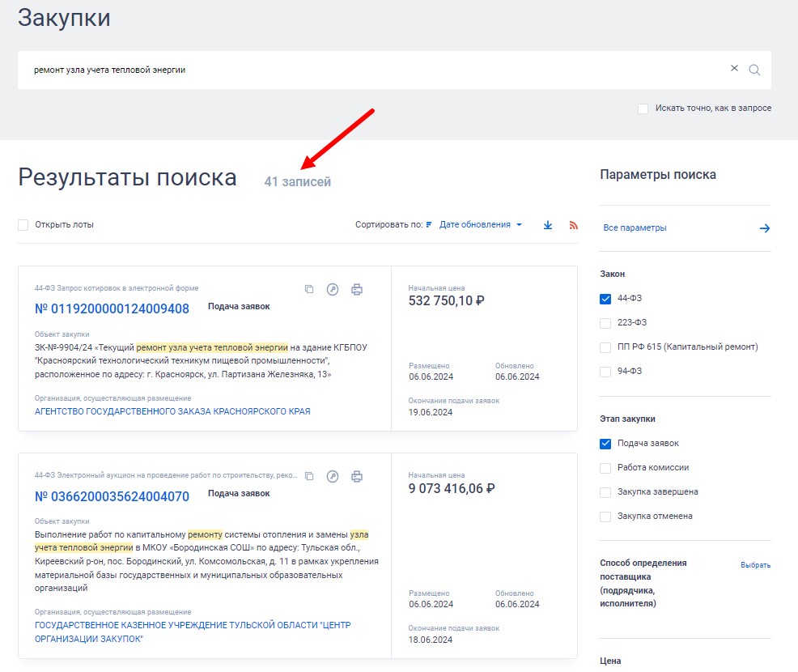
Task: Check the Закупка завершена stage filter
Action: (605, 492)
